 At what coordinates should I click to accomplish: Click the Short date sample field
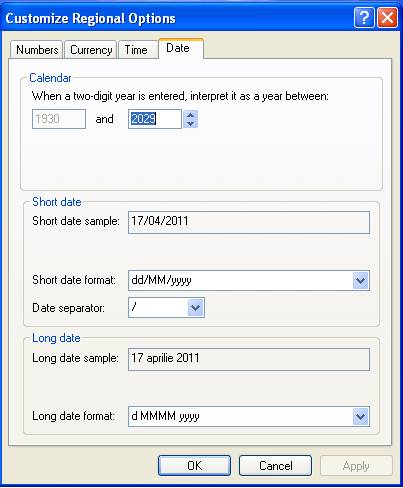tap(249, 222)
